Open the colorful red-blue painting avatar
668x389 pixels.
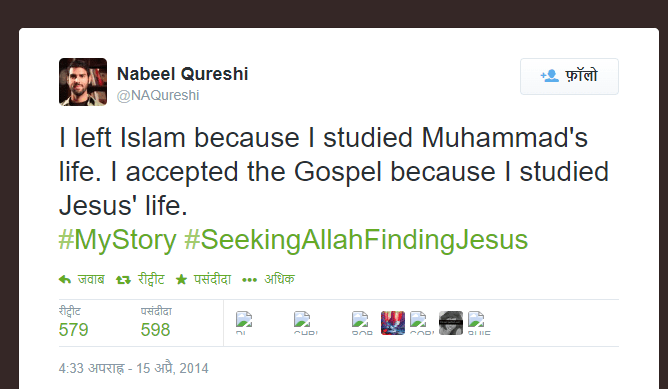coord(393,323)
